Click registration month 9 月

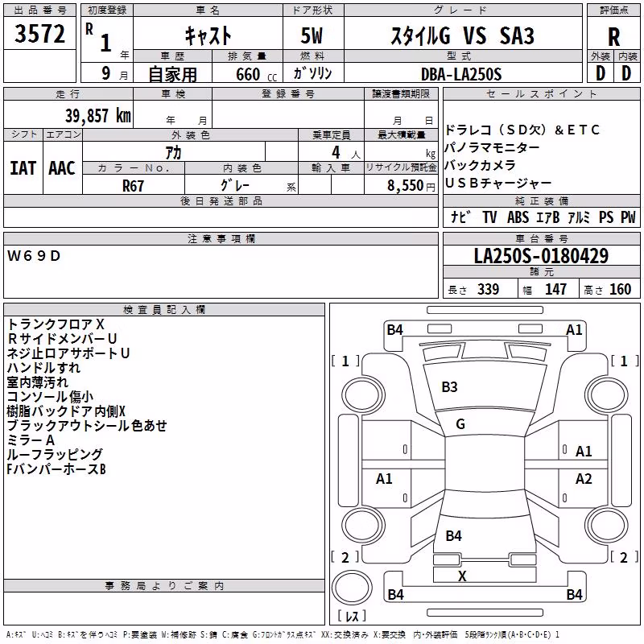[x=114, y=73]
